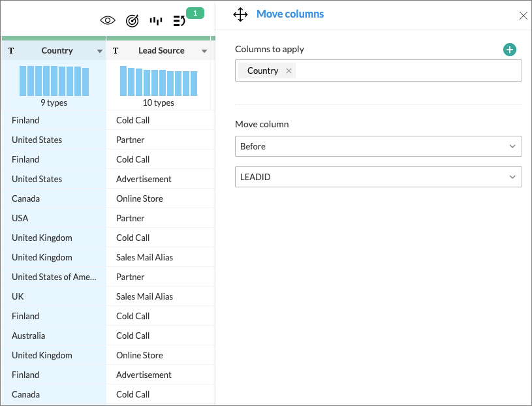
Task: Click the Move columns arrows icon
Action: [240, 14]
